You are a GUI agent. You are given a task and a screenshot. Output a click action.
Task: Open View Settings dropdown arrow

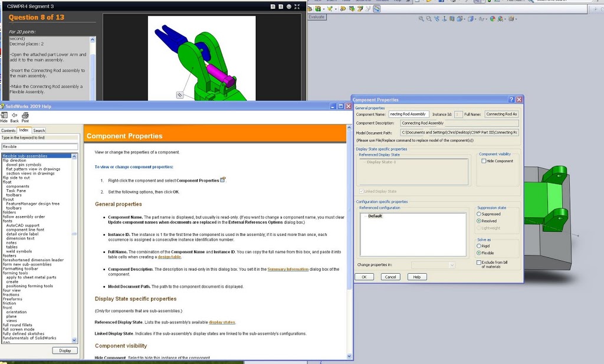pyautogui.click(x=516, y=19)
